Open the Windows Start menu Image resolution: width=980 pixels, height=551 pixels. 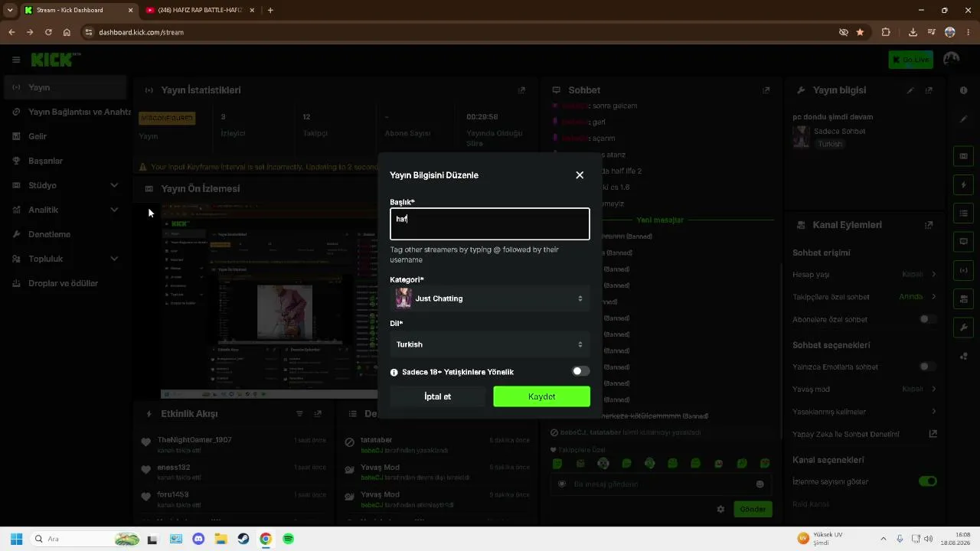pos(16,539)
